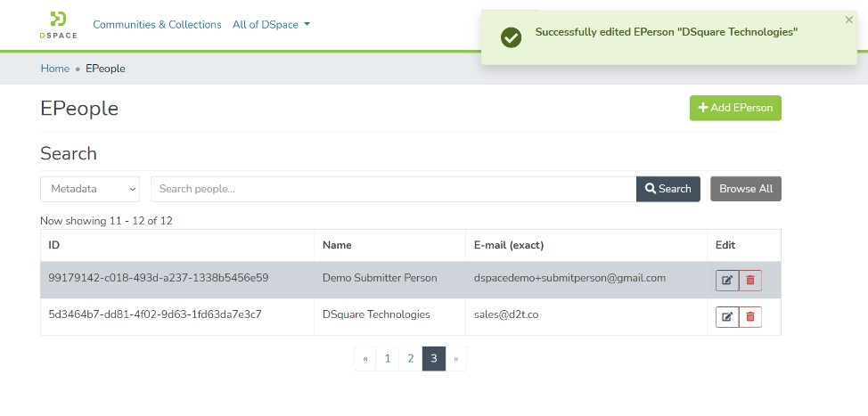Click the DSpace logo icon
Screen dimensions: 868x416
58,25
